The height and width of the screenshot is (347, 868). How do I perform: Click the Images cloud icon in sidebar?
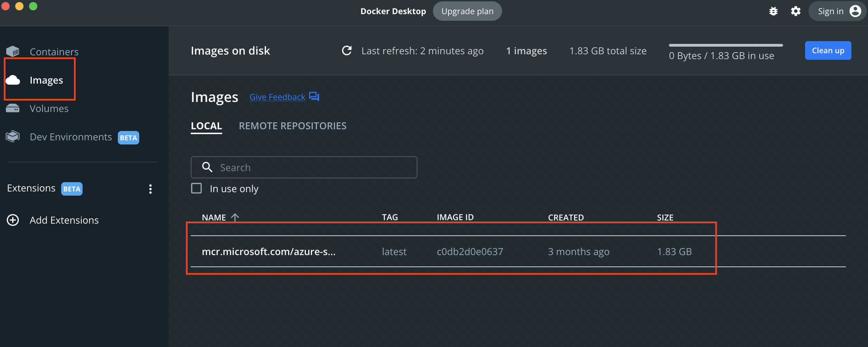click(x=13, y=80)
